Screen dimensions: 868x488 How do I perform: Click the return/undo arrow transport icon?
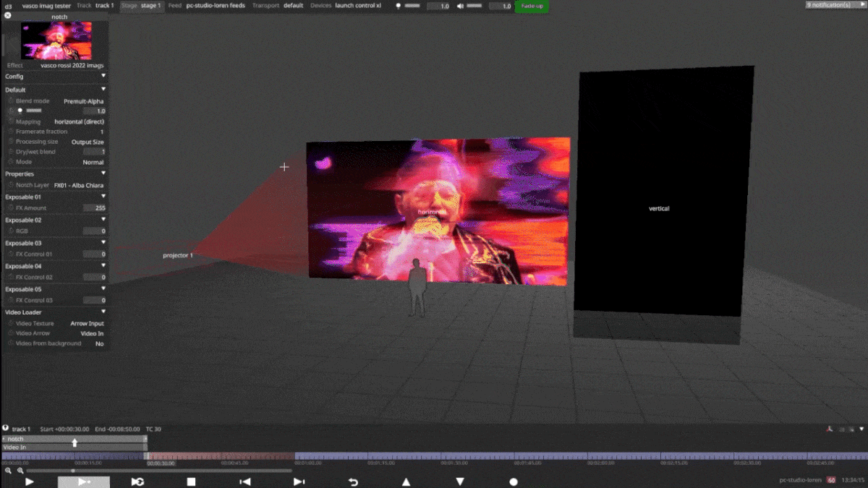353,481
